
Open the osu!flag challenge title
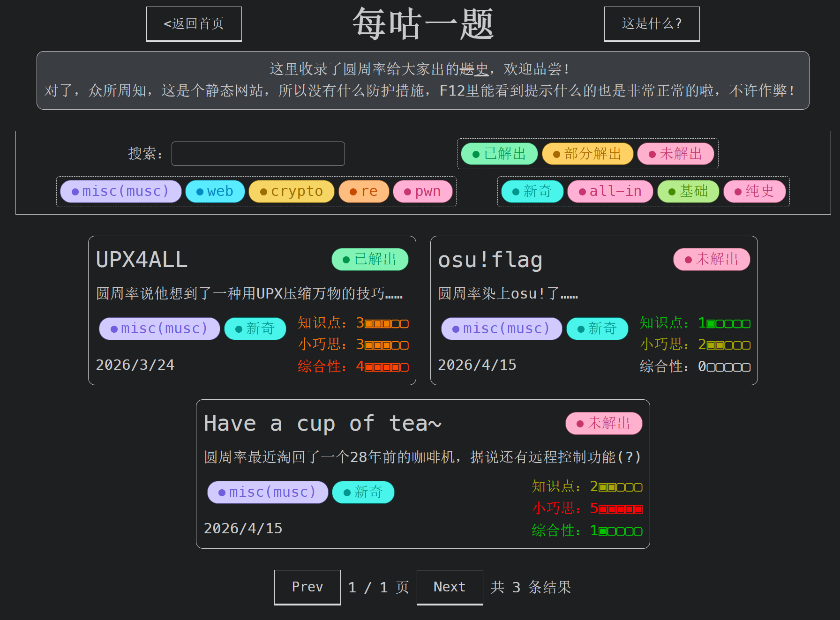[x=490, y=260]
